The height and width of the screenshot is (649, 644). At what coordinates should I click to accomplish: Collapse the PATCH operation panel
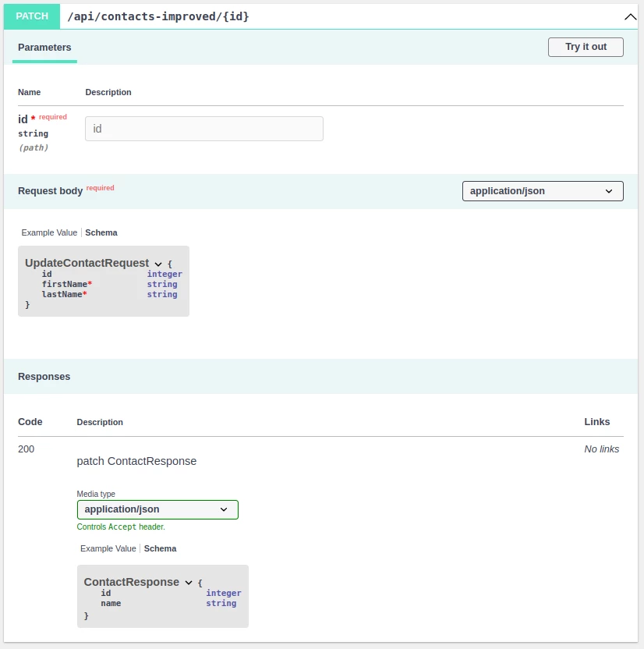[630, 16]
